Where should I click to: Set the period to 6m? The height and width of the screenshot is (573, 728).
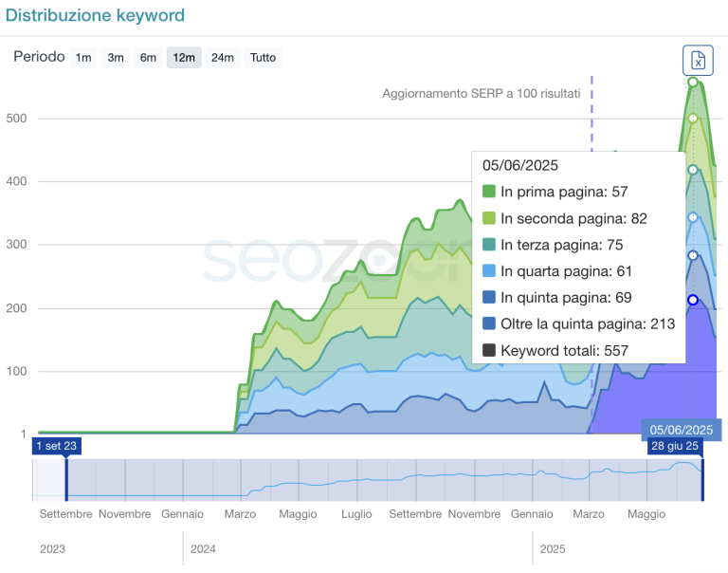click(148, 58)
